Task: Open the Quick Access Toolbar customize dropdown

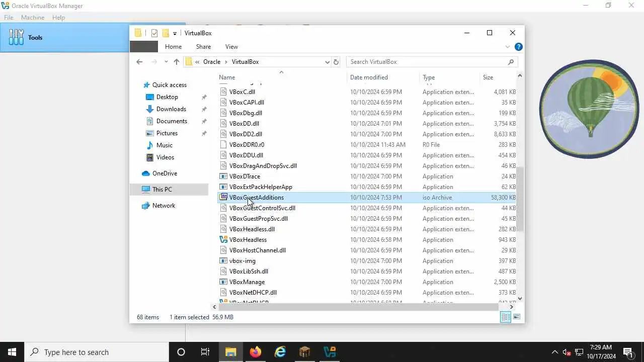Action: (175, 33)
